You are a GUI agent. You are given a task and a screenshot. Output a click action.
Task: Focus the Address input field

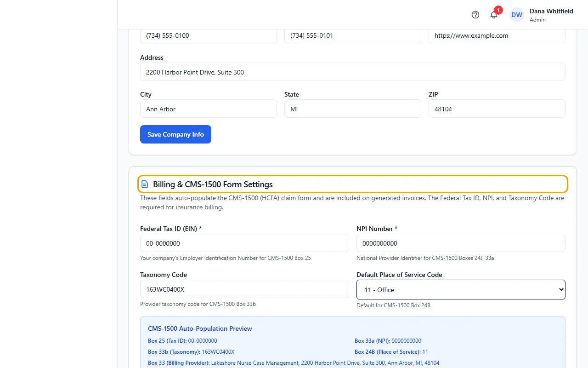[x=353, y=72]
